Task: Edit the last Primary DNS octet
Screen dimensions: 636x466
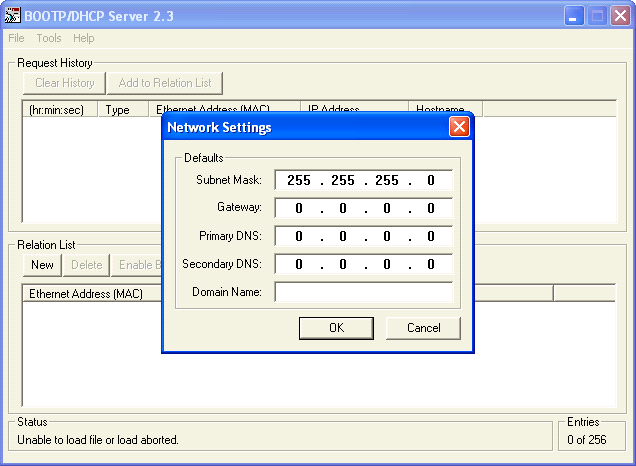Action: pos(431,236)
